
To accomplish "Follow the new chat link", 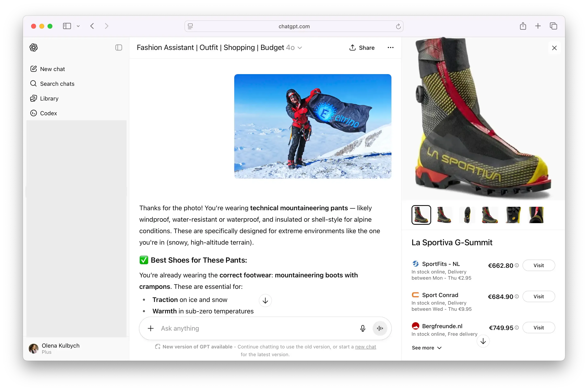I will point(365,347).
